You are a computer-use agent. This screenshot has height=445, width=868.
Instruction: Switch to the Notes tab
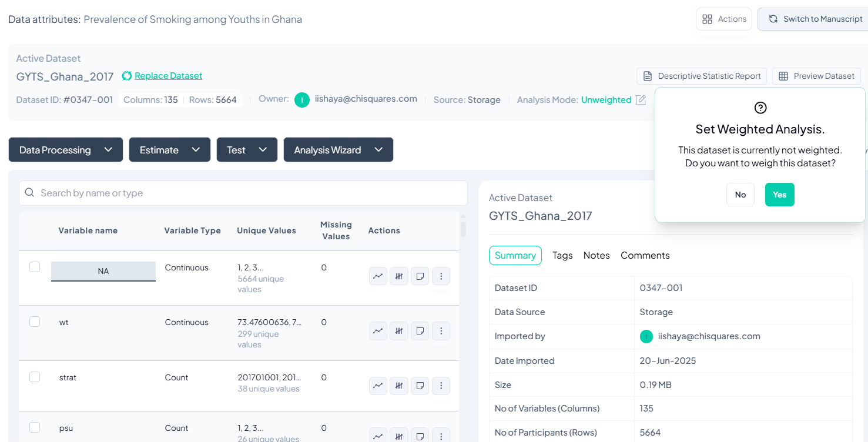[596, 255]
